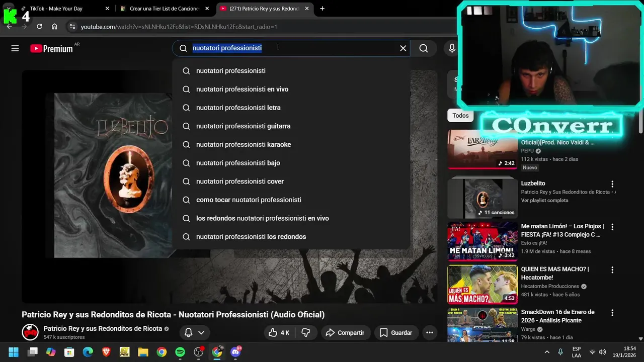Viewport: 644px width, 362px height.
Task: Click the YouTube URL in the address bar
Action: (x=179, y=27)
